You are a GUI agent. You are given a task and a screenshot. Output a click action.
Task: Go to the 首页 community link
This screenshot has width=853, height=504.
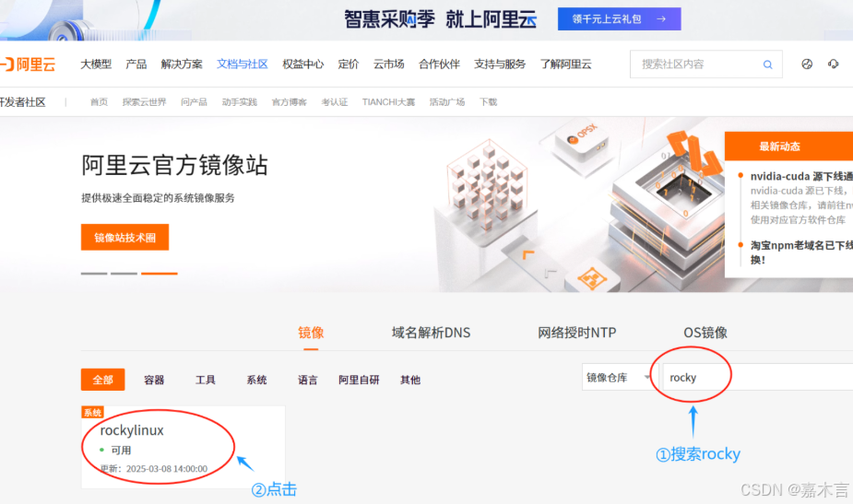pos(99,102)
